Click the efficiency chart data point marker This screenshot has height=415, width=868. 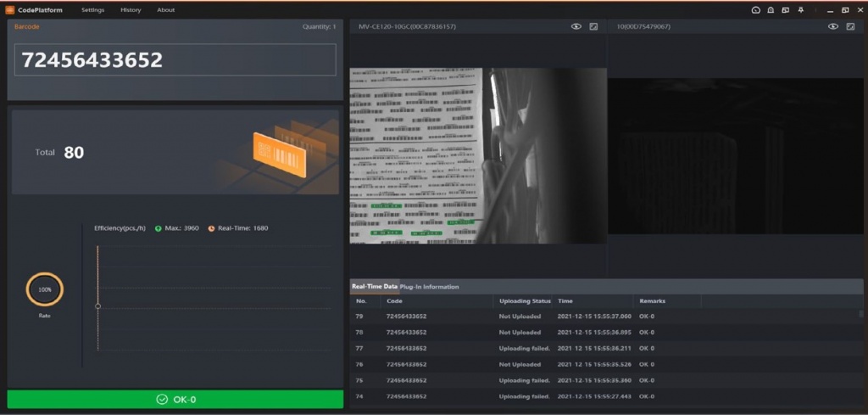(98, 306)
